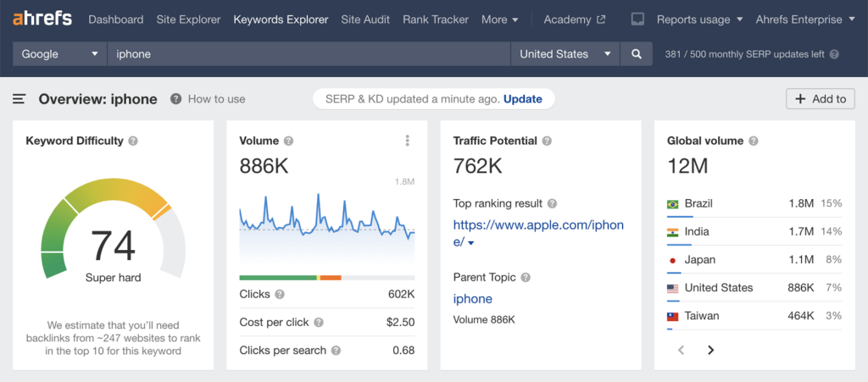The image size is (868, 382).
Task: Open the Academy external link
Action: coord(575,19)
